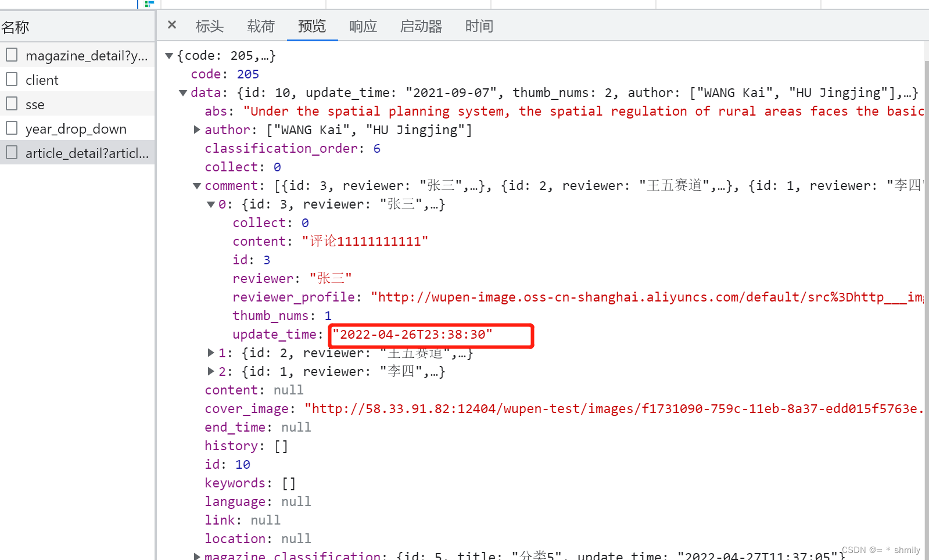Screen dimensions: 929x560
Task: Switch to the 时间 tab
Action: tap(479, 26)
